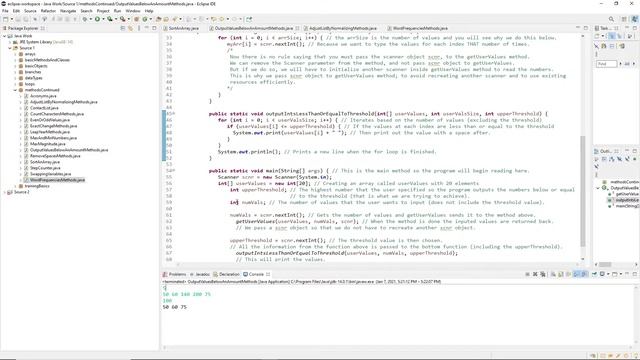
Task: Click the External Tools toolbar icon
Action: click(x=122, y=19)
